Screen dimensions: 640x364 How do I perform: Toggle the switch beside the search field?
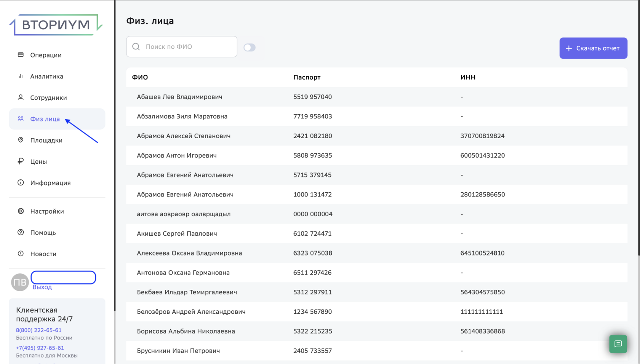[250, 47]
